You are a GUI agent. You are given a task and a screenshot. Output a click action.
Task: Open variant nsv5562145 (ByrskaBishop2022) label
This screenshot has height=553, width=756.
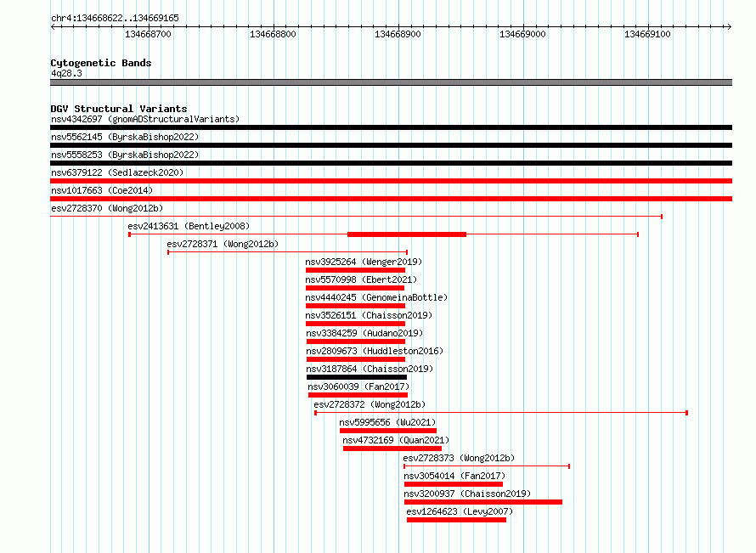coord(125,137)
